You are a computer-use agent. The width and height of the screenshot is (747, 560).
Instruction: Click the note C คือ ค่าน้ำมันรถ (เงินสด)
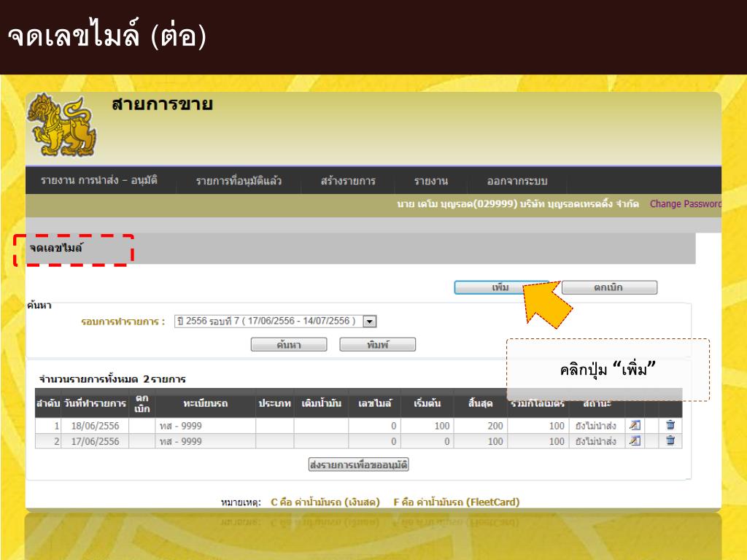(x=325, y=502)
